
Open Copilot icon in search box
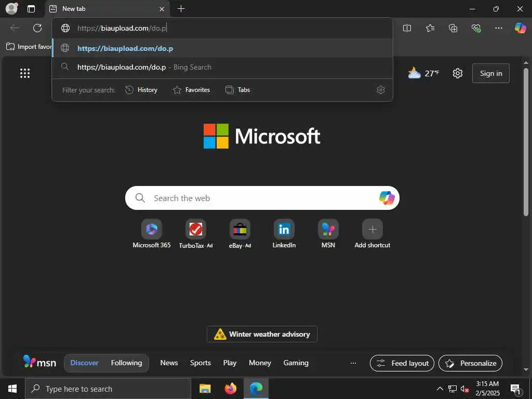pyautogui.click(x=387, y=198)
